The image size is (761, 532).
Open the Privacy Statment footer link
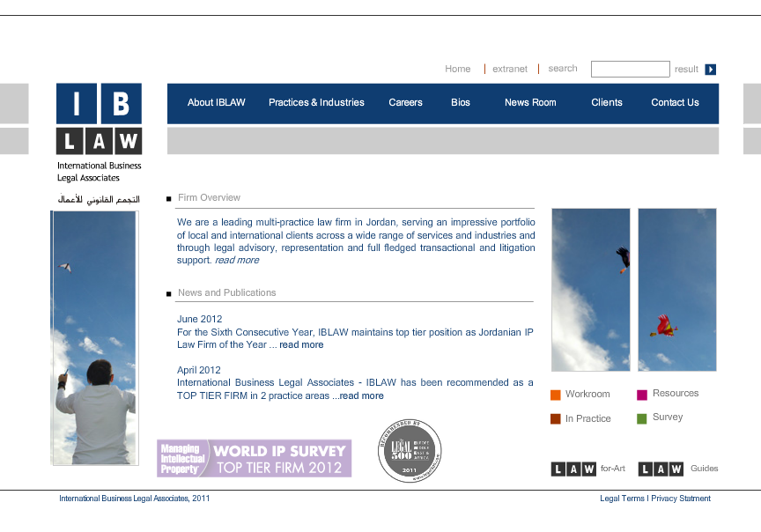(681, 499)
